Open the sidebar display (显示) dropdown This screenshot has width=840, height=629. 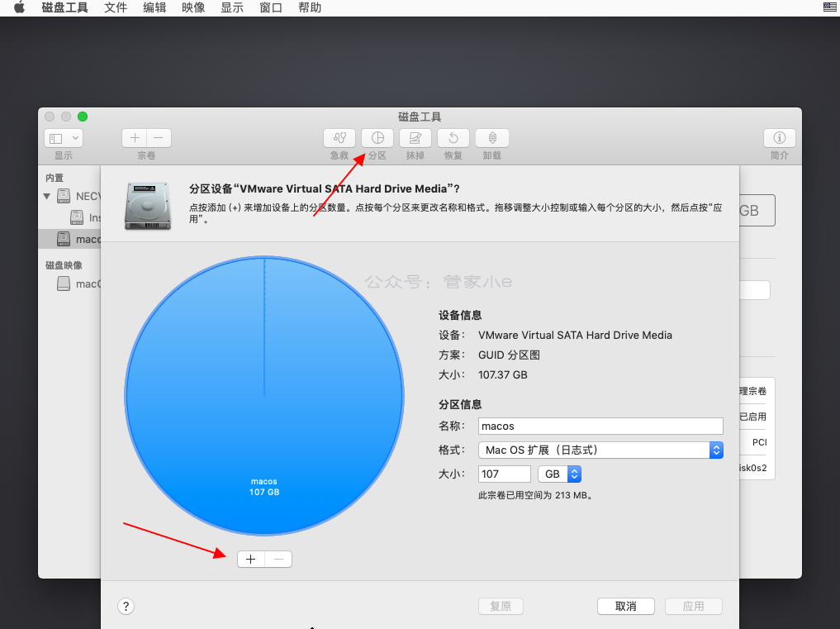tap(64, 138)
